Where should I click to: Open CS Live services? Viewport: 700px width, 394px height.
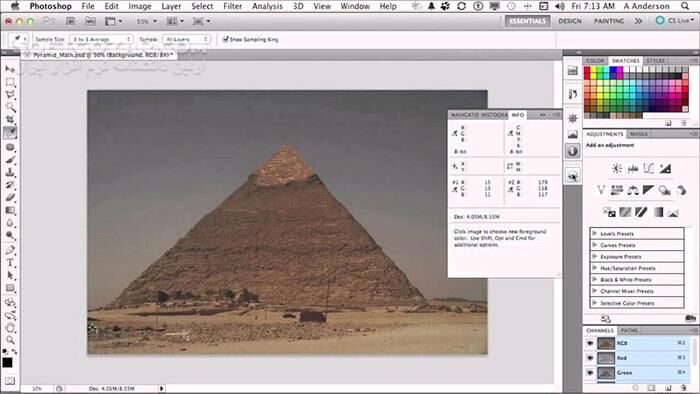point(675,21)
